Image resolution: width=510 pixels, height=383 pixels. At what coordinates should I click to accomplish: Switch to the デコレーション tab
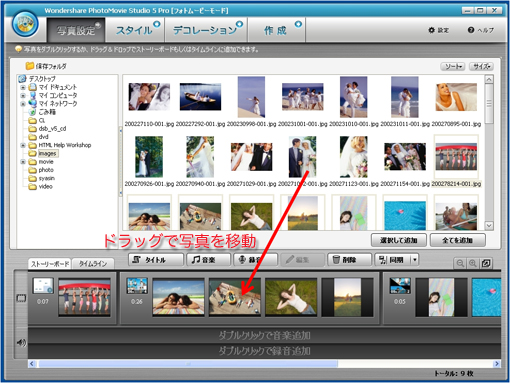tap(205, 30)
